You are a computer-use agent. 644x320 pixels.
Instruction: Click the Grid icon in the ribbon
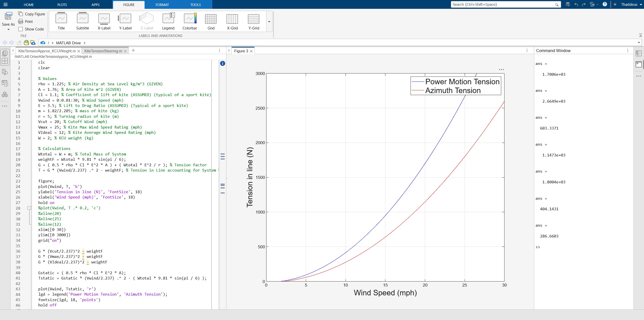point(211,21)
